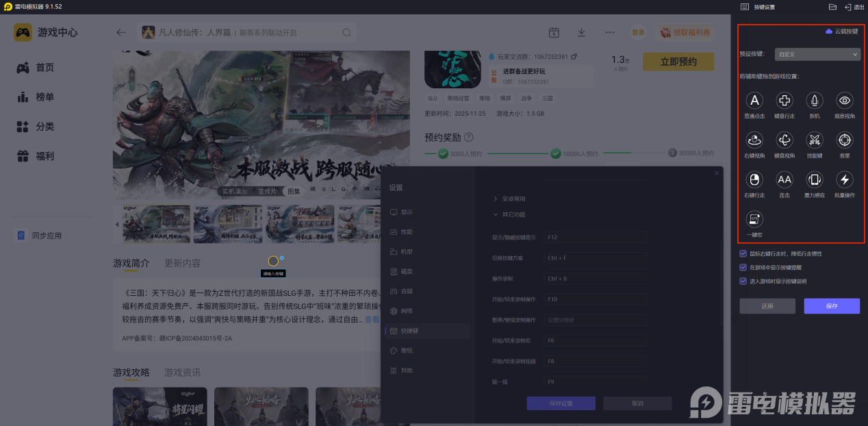
Task: Click the F8 field for 开始/结束录制视频
Action: [x=596, y=361]
